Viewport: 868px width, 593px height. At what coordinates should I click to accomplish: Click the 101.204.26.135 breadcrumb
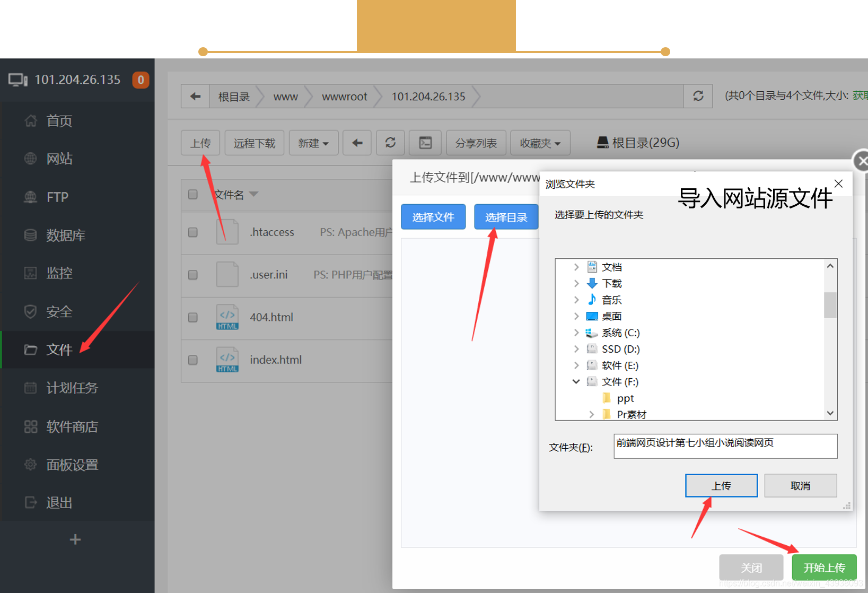click(428, 97)
